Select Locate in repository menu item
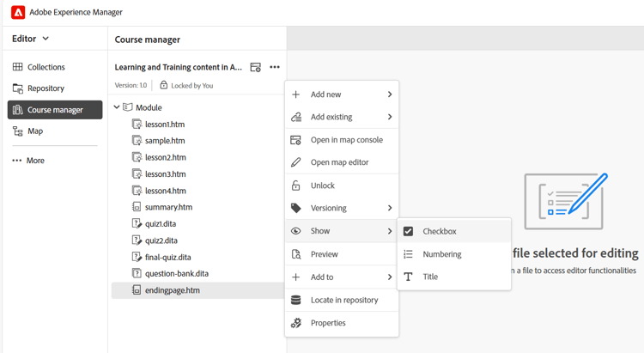This screenshot has width=644, height=353. click(x=343, y=300)
